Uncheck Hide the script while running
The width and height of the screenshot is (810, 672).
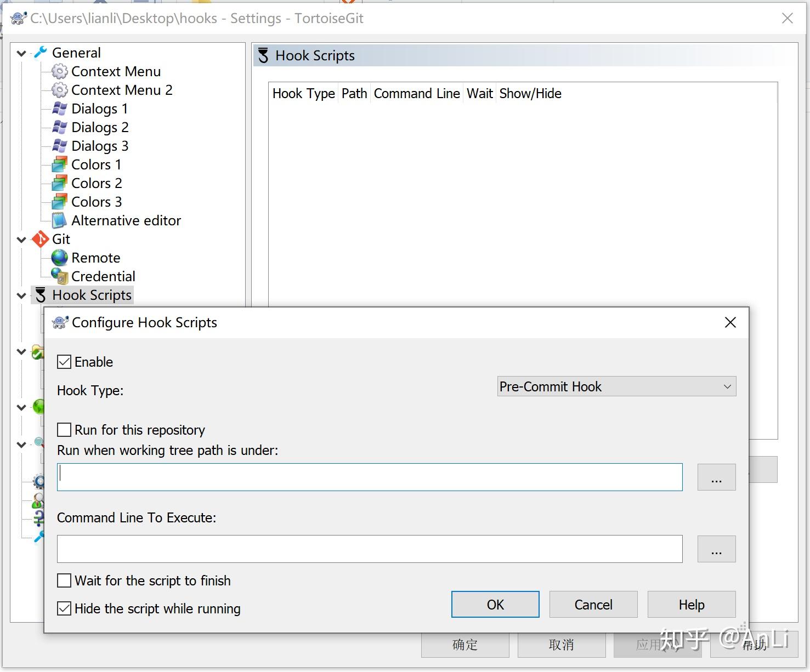tap(64, 608)
